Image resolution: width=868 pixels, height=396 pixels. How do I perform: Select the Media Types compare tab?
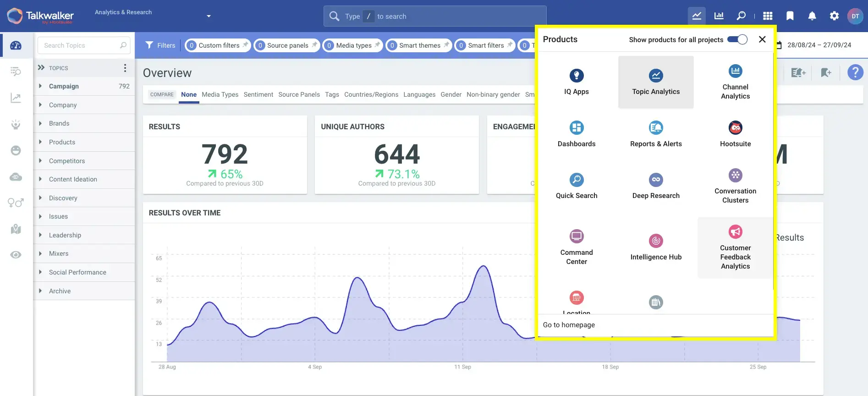220,94
